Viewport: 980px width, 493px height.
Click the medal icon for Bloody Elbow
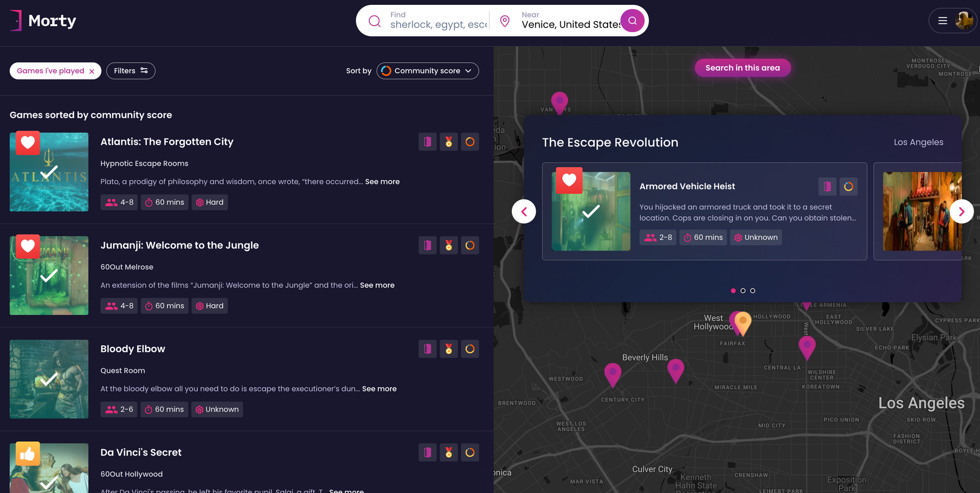coord(449,349)
